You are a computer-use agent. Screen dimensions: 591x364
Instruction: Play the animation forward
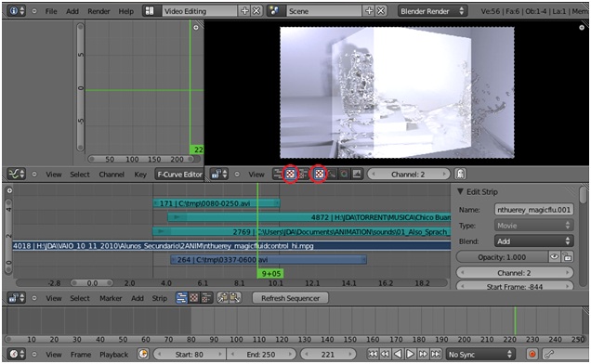[x=410, y=354]
